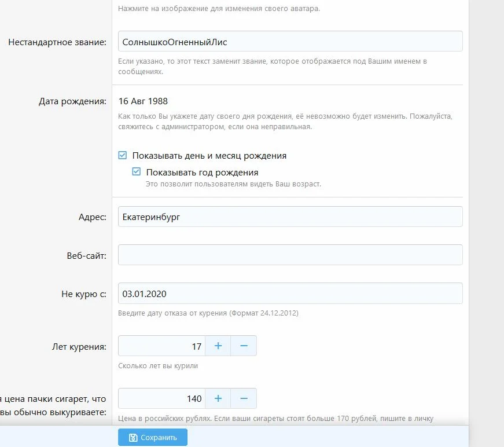Uncheck Показывать день и месяц рождения checkbox
The height and width of the screenshot is (447, 504).
tap(122, 156)
